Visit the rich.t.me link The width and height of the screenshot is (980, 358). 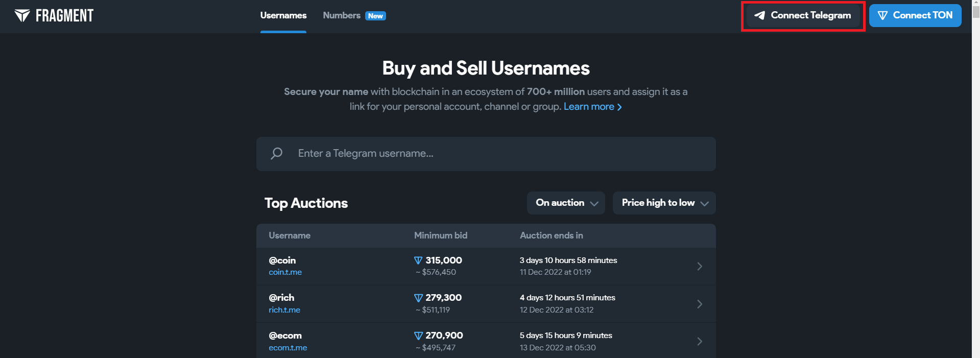[x=284, y=310]
